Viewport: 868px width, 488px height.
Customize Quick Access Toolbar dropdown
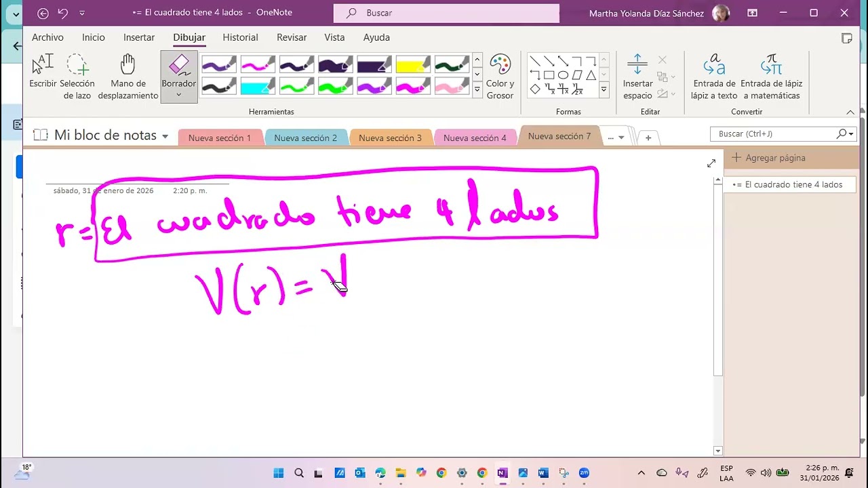point(82,13)
